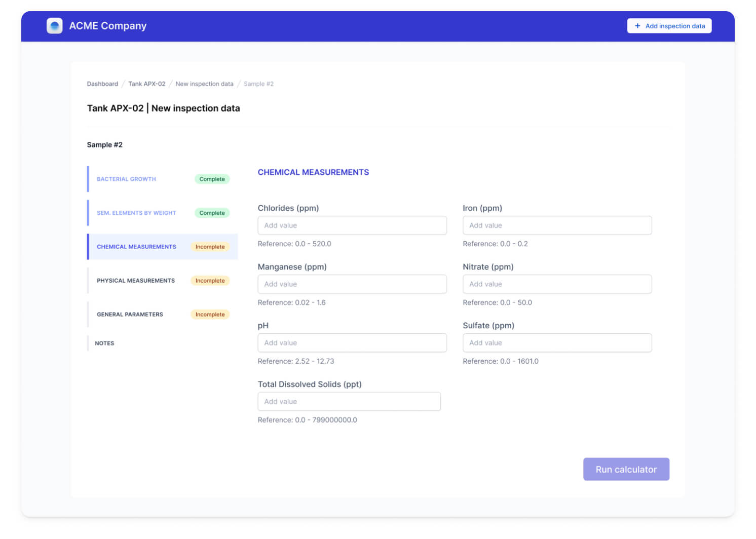
Task: Select the pH value input
Action: point(352,343)
